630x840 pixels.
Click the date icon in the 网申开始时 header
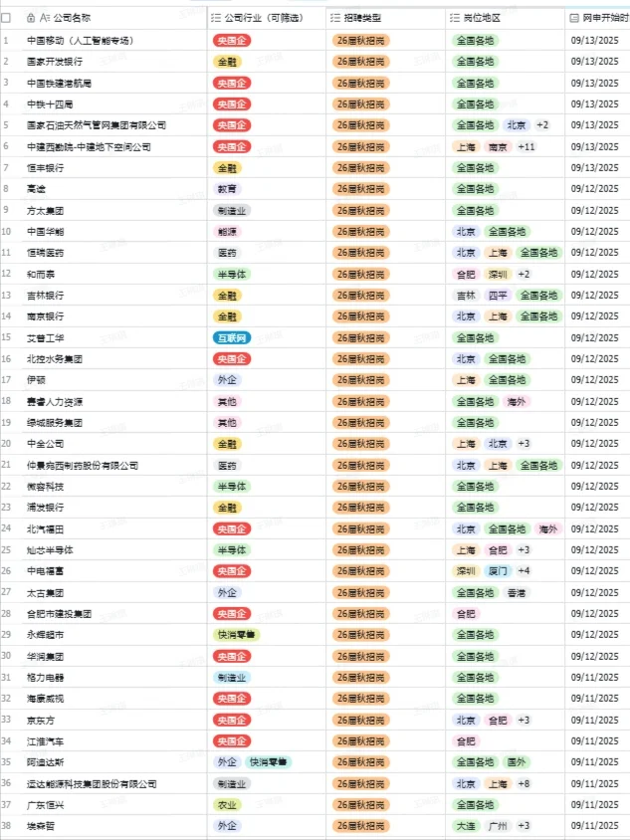[574, 18]
